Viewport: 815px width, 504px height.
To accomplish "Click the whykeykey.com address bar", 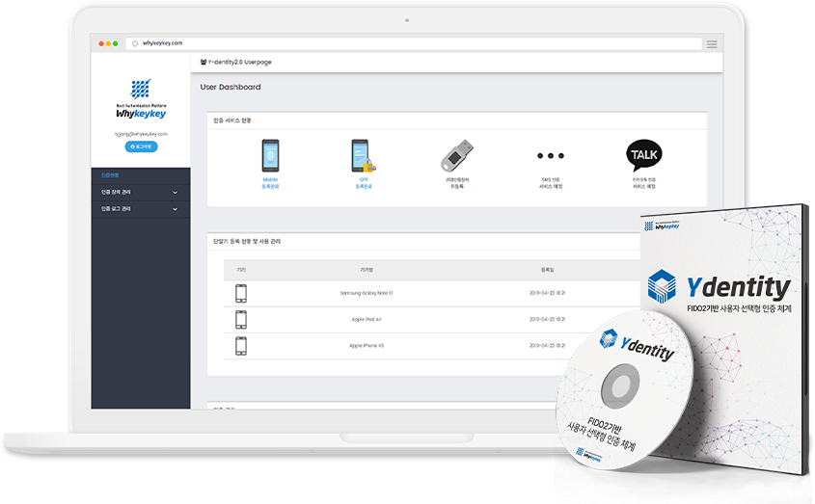I will (414, 43).
